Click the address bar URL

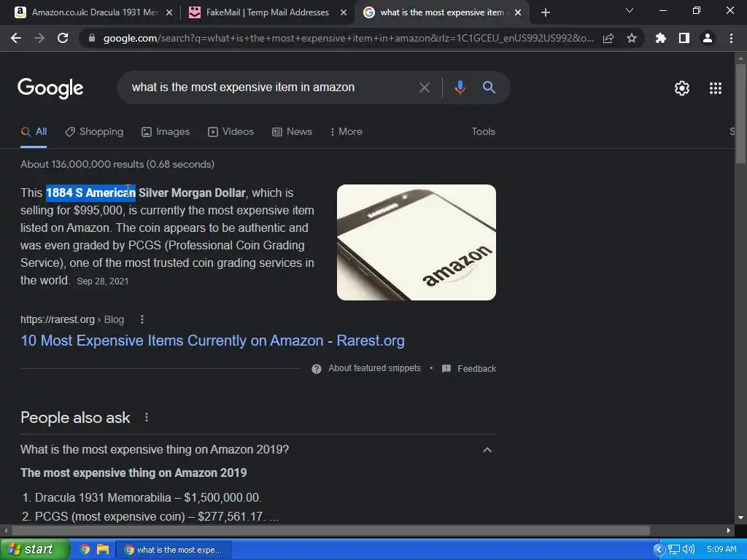pos(348,38)
